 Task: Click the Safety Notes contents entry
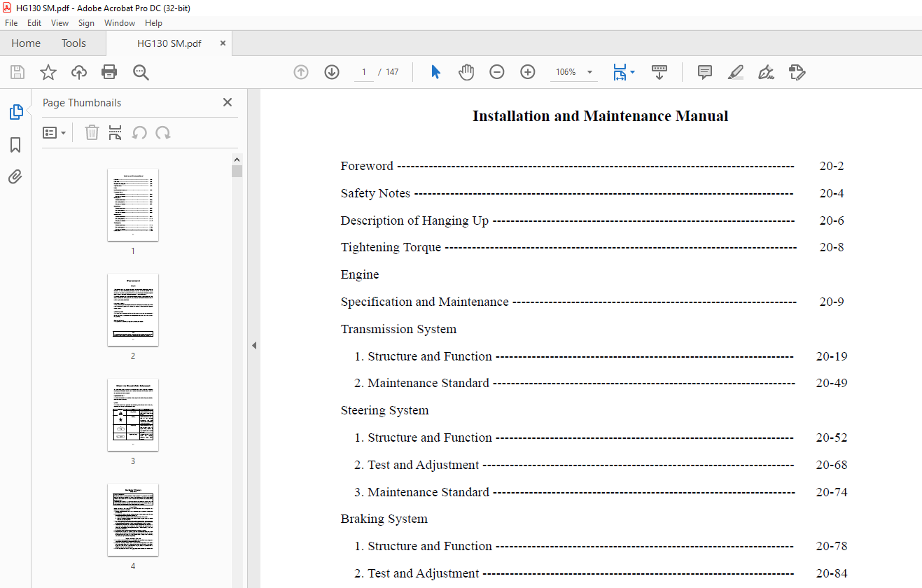tap(375, 193)
